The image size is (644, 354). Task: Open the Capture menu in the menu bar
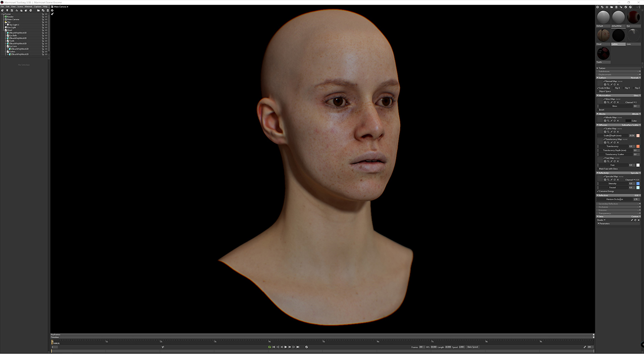coord(37,6)
